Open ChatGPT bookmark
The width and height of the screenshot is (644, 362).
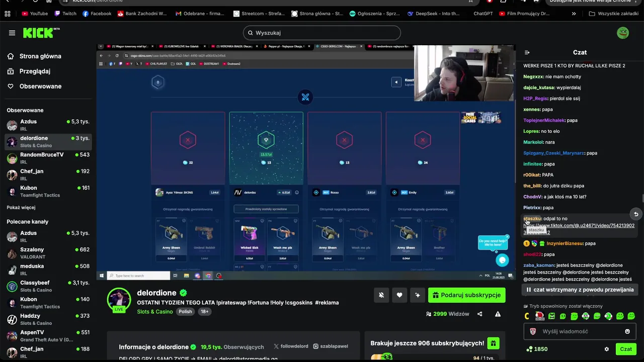pos(483,14)
